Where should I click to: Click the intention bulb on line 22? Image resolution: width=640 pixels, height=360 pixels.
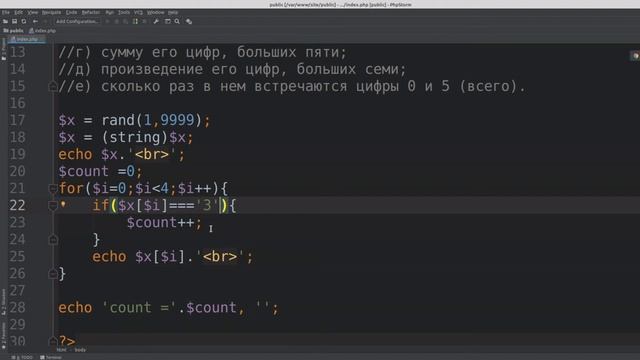point(63,204)
